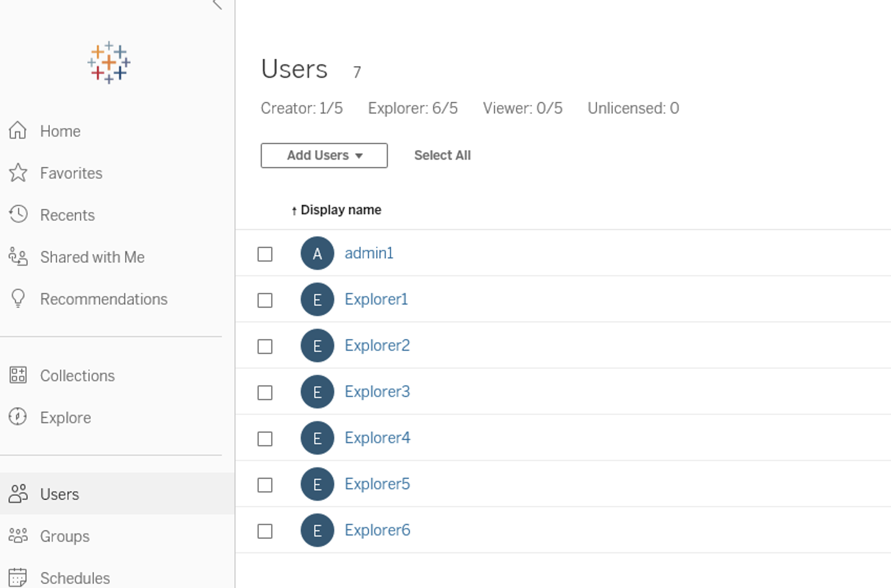The height and width of the screenshot is (588, 891).
Task: Switch to the Users section in sidebar
Action: click(x=18, y=493)
